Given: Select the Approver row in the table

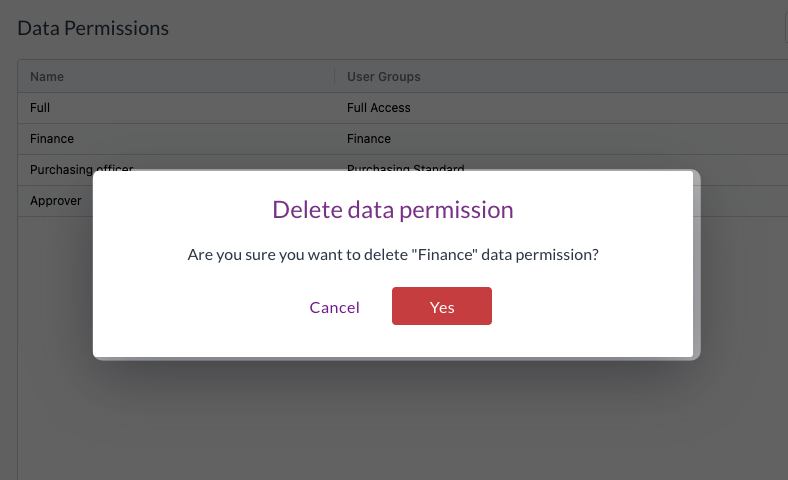Looking at the screenshot, I should [55, 200].
